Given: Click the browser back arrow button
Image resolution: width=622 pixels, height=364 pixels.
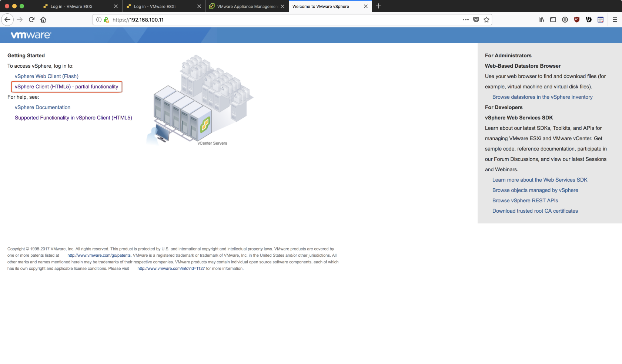Looking at the screenshot, I should pos(7,20).
